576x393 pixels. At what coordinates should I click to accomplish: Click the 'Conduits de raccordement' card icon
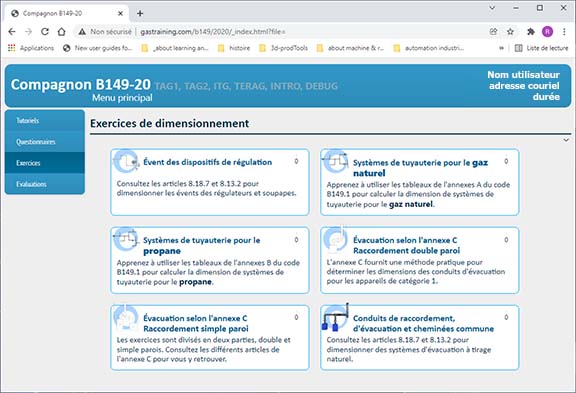[335, 317]
